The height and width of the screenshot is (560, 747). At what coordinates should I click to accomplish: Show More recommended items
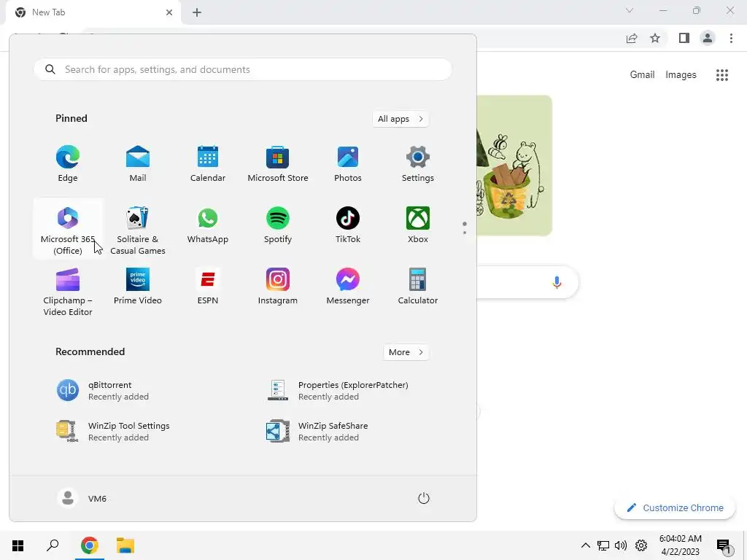406,352
